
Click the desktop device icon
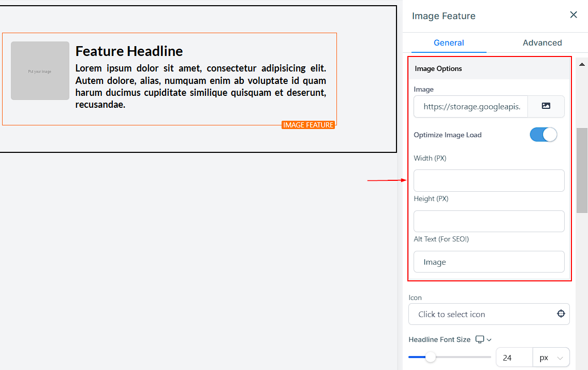[x=480, y=339]
